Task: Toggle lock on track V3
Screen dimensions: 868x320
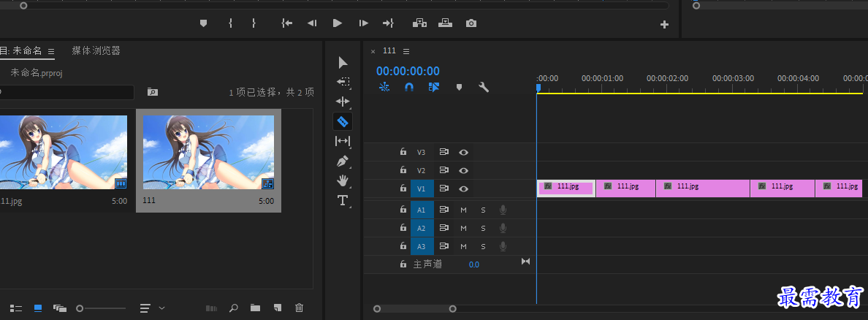Action: (403, 152)
